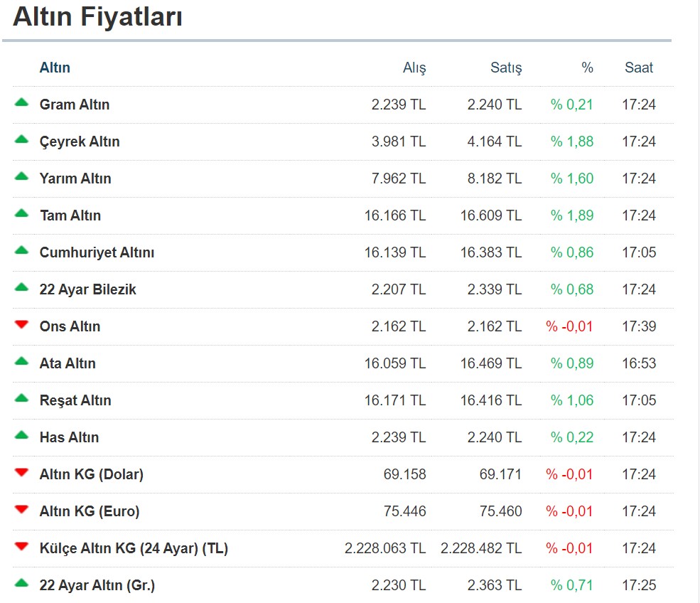The height and width of the screenshot is (603, 700).
Task: Click the green rise arrow beside Gram Altın
Action: point(21,104)
